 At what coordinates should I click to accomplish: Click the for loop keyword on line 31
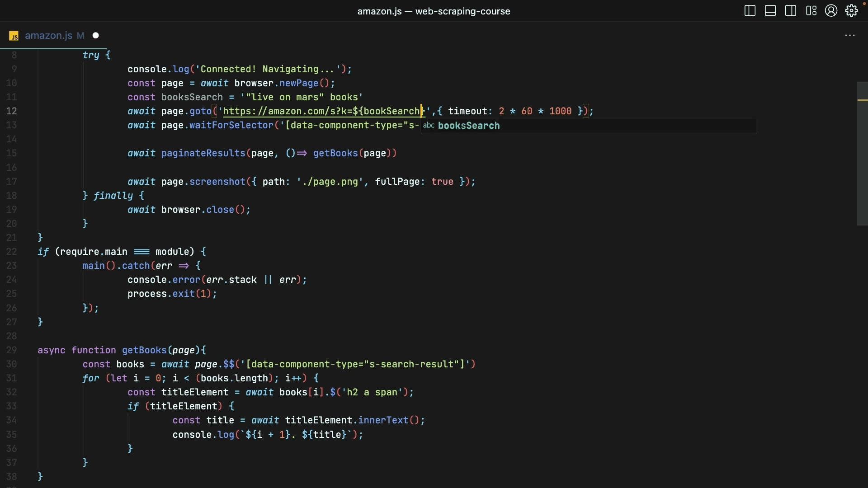click(90, 378)
